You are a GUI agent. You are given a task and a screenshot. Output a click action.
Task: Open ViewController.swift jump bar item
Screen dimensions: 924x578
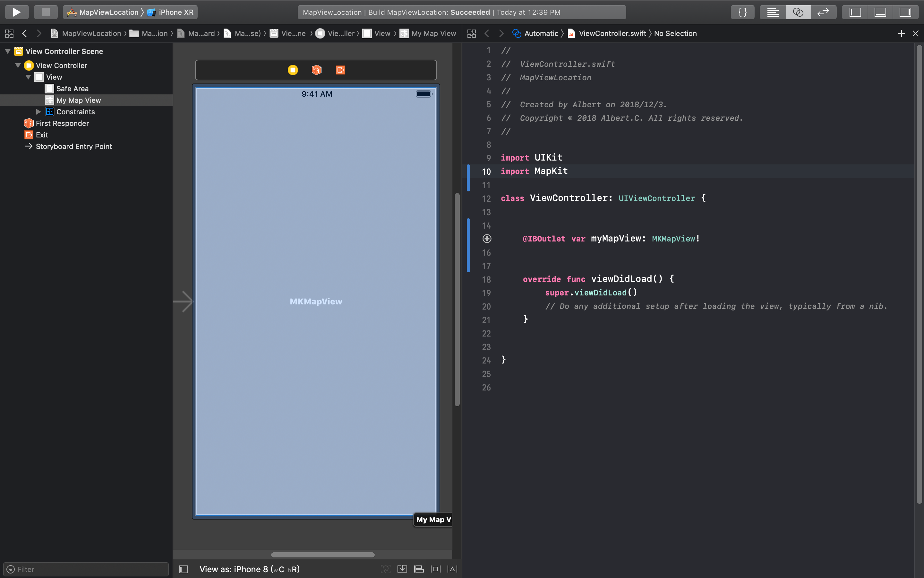coord(607,34)
